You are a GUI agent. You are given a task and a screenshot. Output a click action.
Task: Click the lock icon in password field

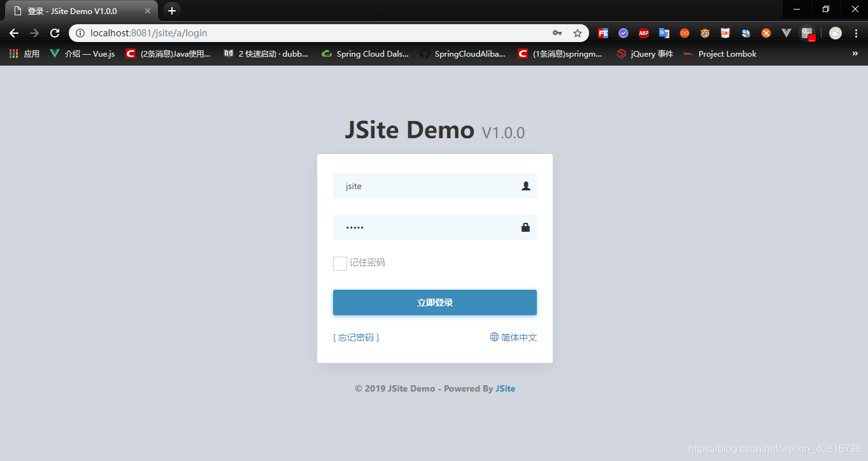(x=526, y=227)
